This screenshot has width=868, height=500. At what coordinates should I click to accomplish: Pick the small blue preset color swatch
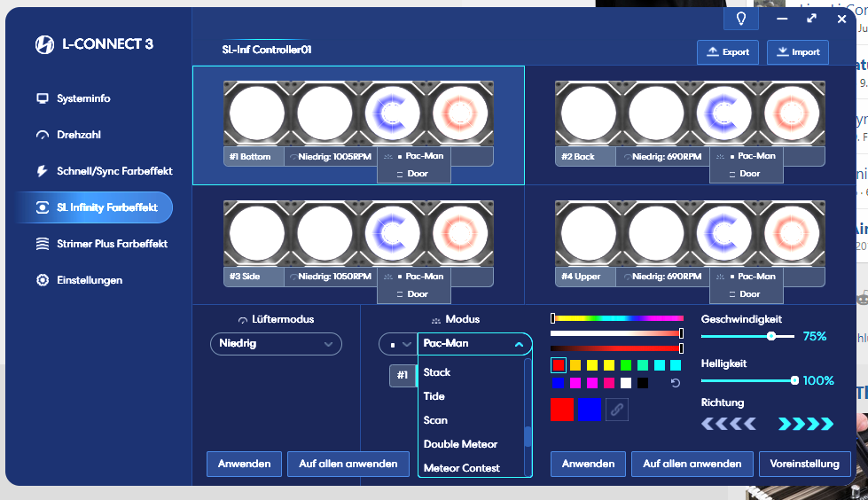[559, 383]
